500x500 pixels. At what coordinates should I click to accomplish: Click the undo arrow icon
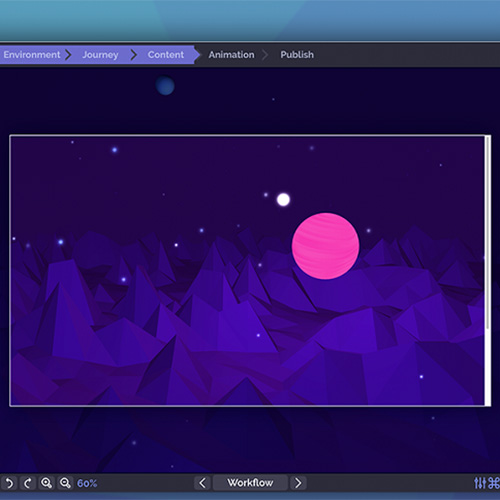9,483
